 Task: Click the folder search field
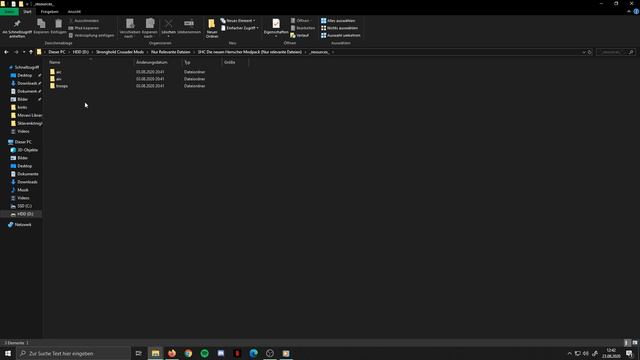tap(616, 52)
